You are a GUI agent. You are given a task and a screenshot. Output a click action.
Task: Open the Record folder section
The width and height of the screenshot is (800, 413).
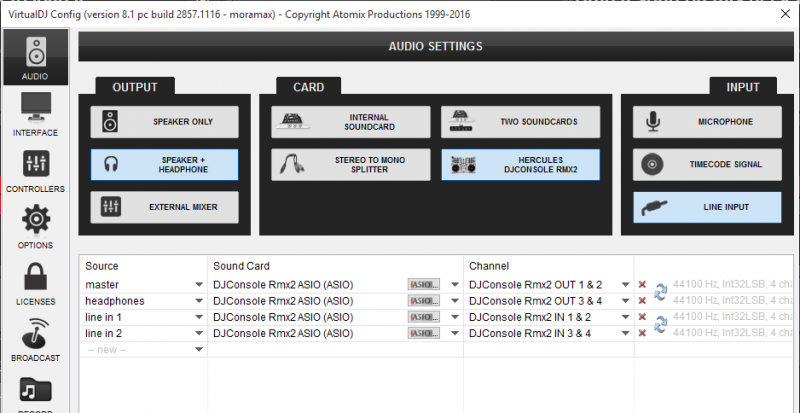tap(36, 394)
